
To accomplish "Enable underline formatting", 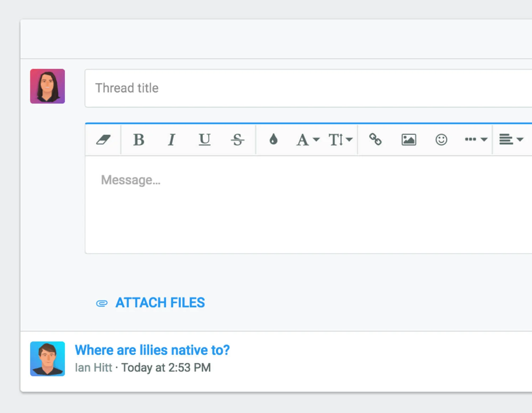I will (204, 140).
